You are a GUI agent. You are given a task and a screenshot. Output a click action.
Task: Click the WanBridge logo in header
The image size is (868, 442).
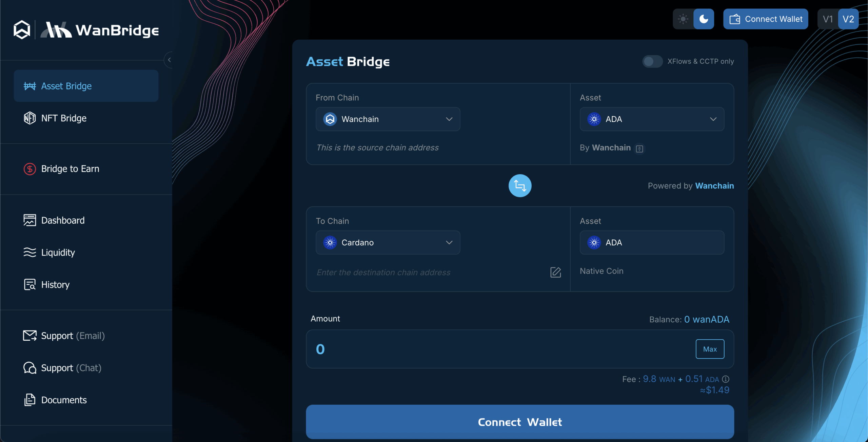click(100, 30)
